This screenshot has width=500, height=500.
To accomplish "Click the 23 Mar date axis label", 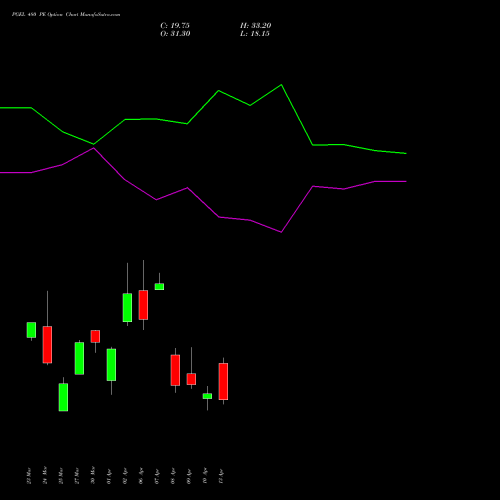I will pos(29,476).
